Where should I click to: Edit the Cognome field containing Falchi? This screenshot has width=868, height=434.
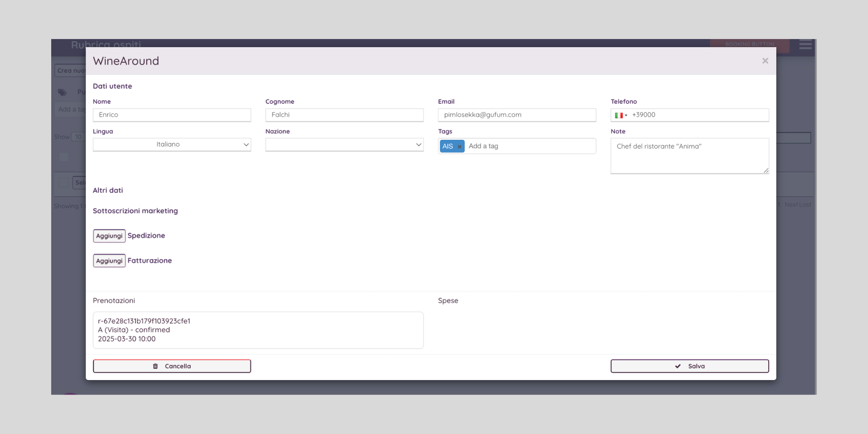[x=344, y=115]
